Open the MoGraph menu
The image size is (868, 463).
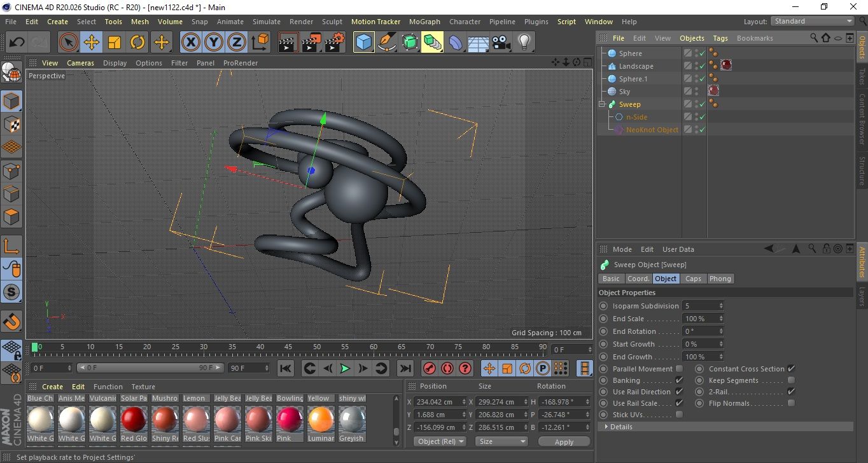click(424, 22)
